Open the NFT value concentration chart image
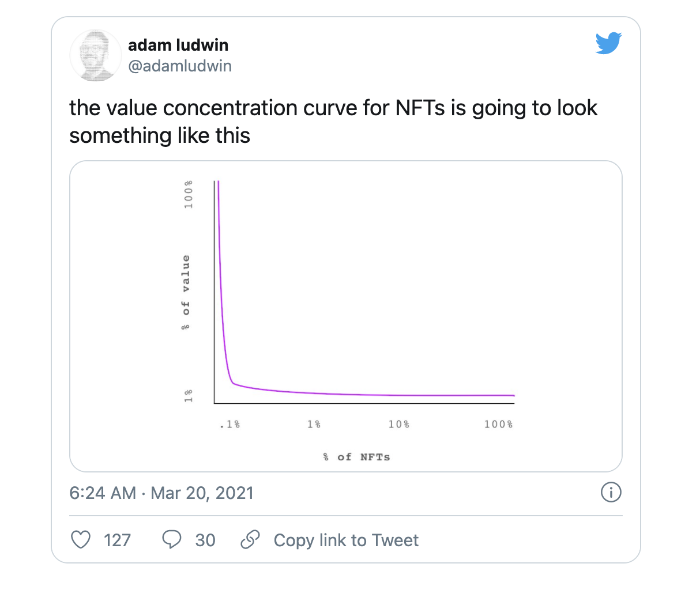700x590 pixels. tap(346, 316)
